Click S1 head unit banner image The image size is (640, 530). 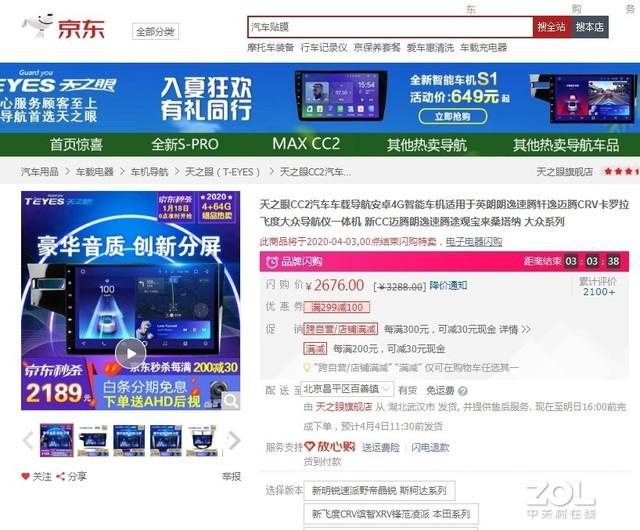pyautogui.click(x=341, y=96)
